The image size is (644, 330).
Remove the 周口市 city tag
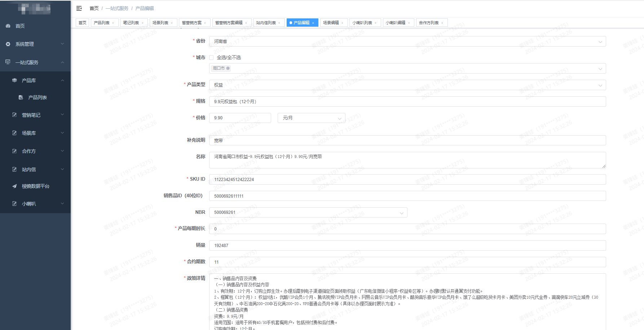(228, 68)
